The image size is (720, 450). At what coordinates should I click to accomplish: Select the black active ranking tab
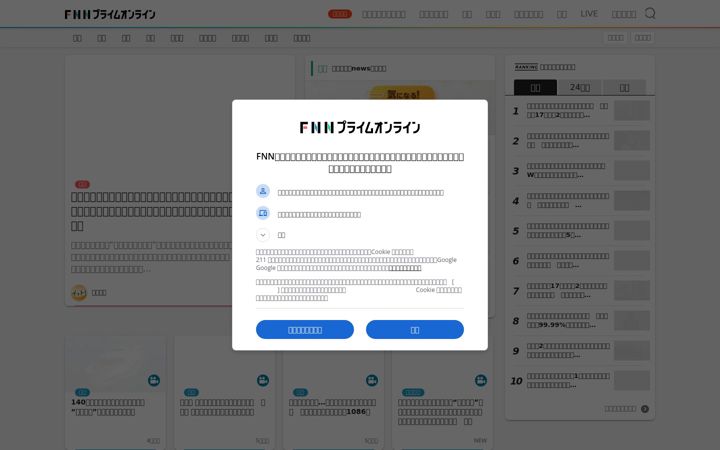point(535,87)
